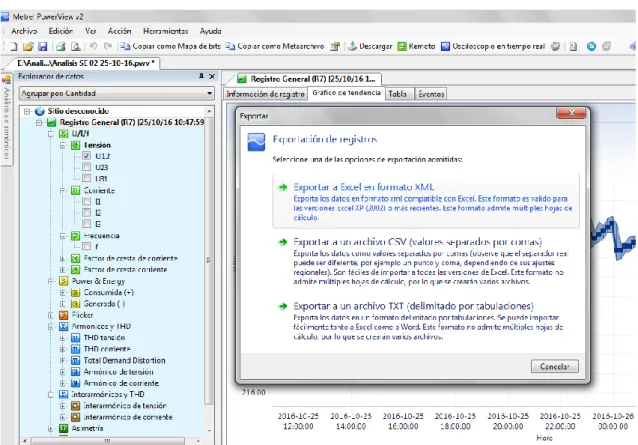This screenshot has width=638, height=445.
Task: Open file using the folder toolbar icon
Action: 28,46
